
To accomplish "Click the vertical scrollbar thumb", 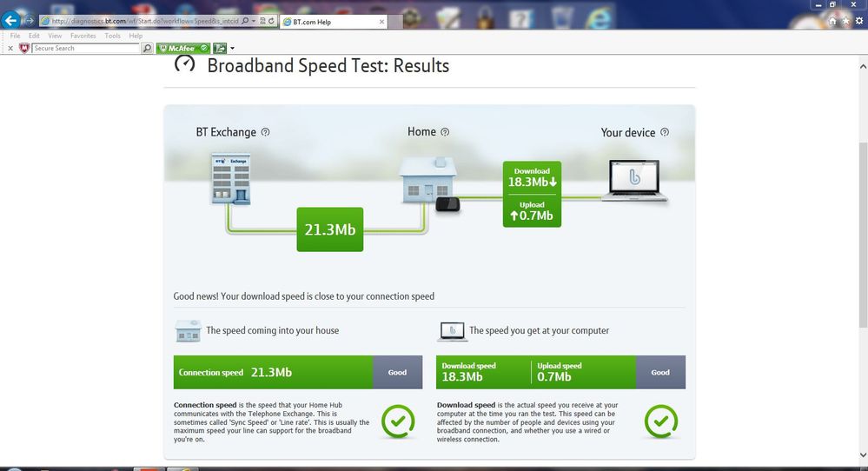I will pyautogui.click(x=863, y=235).
